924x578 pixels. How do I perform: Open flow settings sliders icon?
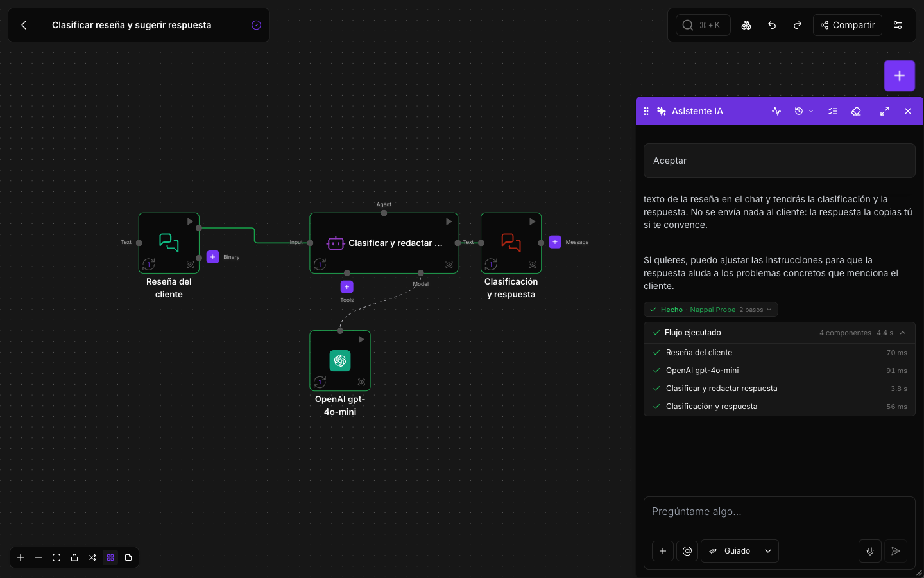(898, 25)
